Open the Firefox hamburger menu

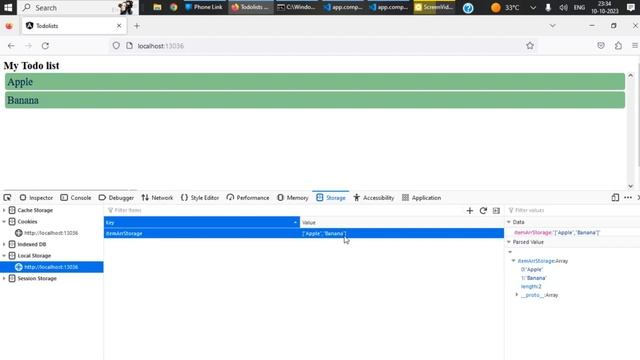pyautogui.click(x=635, y=46)
